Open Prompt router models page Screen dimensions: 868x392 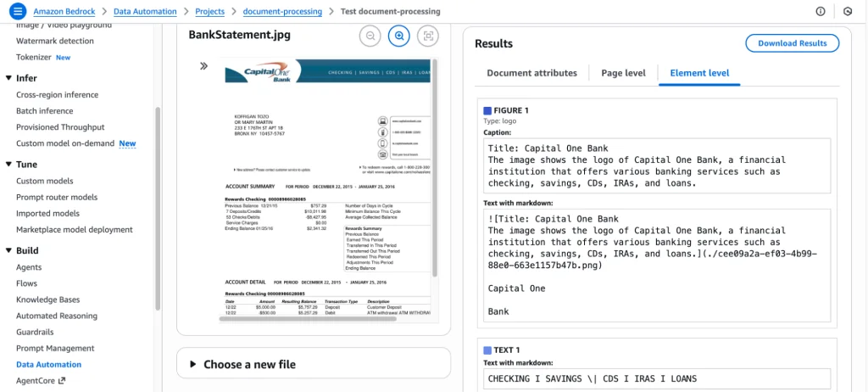[57, 198]
